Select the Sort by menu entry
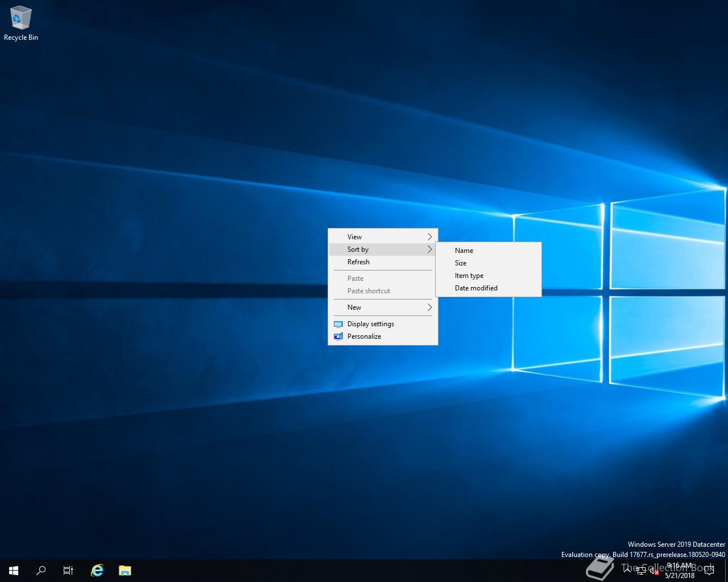The width and height of the screenshot is (728, 582). 383,249
